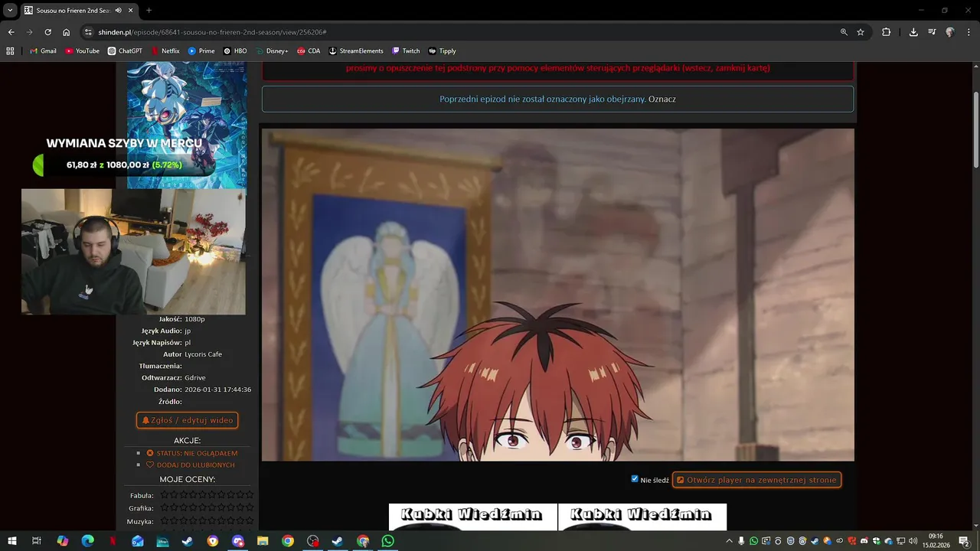Open the Gmail bookmark
980x551 pixels.
(43, 51)
